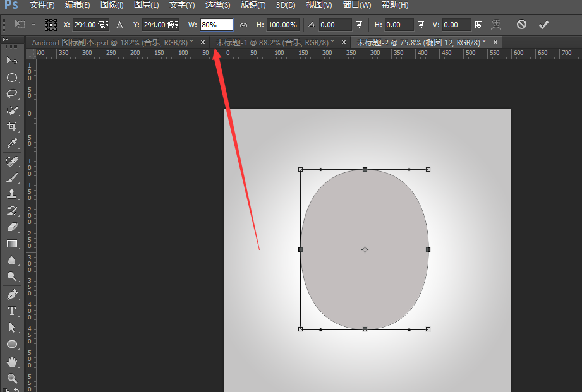This screenshot has width=582, height=392.
Task: Open the 滤镜(T) menu
Action: (253, 5)
